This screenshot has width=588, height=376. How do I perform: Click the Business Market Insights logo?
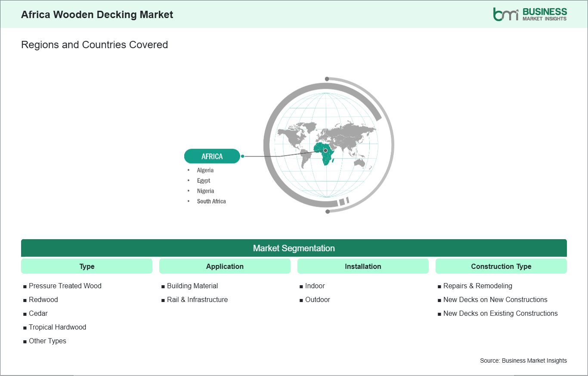click(530, 14)
